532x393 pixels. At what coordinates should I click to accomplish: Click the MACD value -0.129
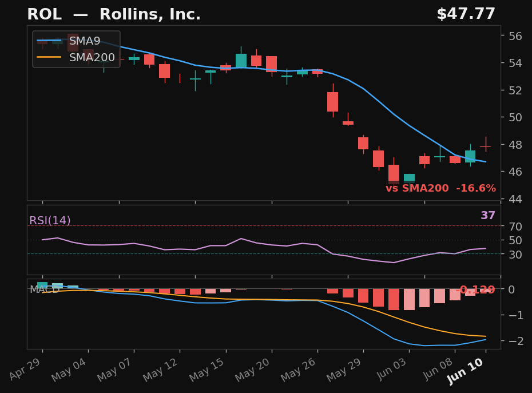475,289
